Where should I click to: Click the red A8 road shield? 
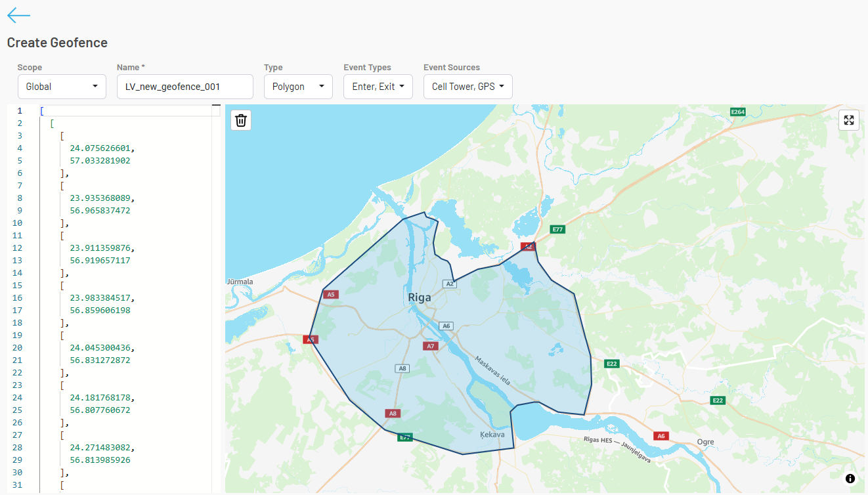[x=393, y=413]
